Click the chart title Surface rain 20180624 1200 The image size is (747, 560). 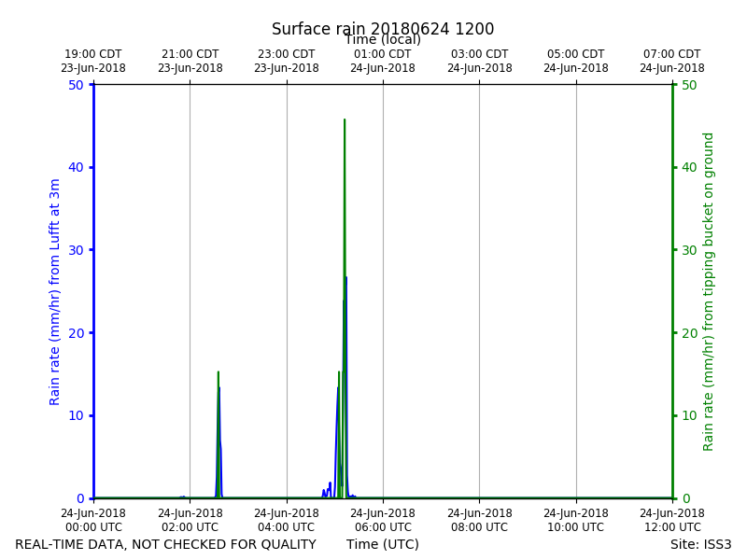click(x=383, y=29)
